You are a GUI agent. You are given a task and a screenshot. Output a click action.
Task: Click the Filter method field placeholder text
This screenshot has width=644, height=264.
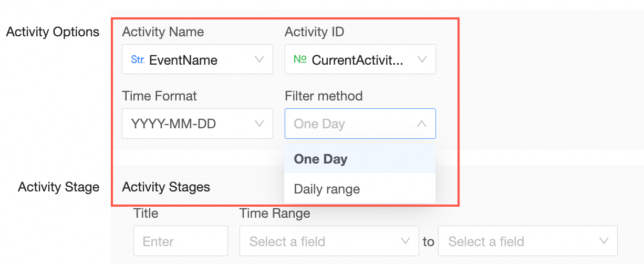pos(319,124)
